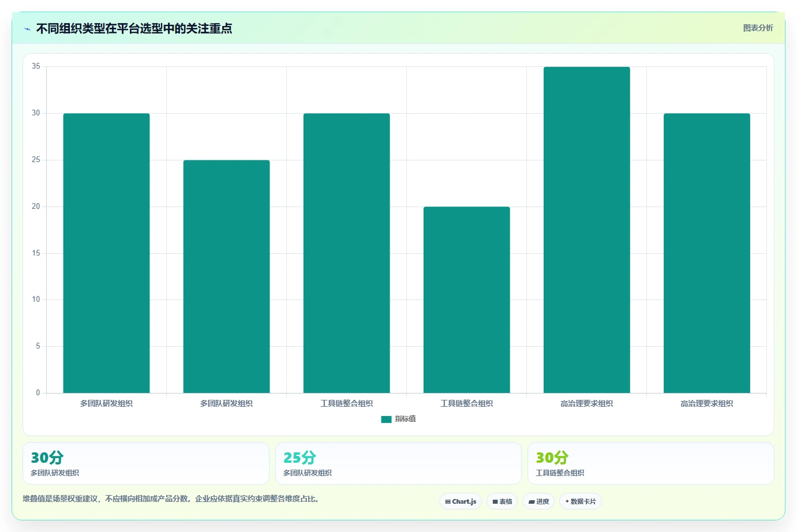Select the 表格 tag
Viewport: 797px width, 532px height.
[502, 501]
